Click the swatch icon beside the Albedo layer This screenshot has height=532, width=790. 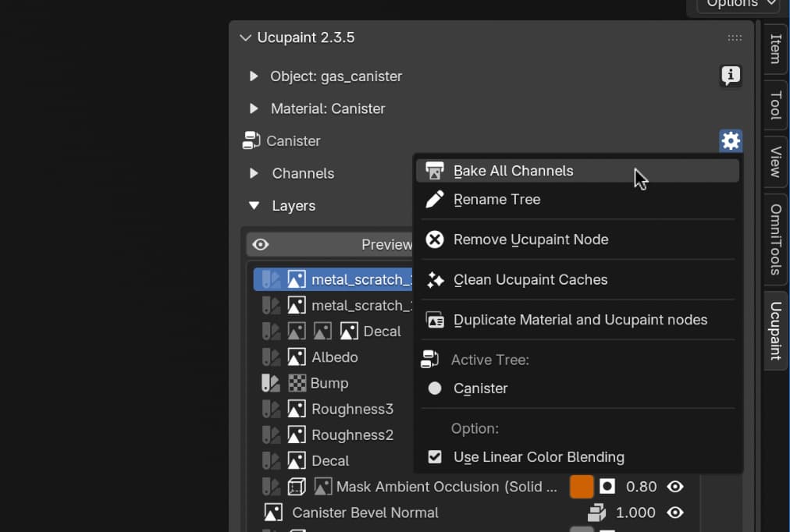click(271, 357)
